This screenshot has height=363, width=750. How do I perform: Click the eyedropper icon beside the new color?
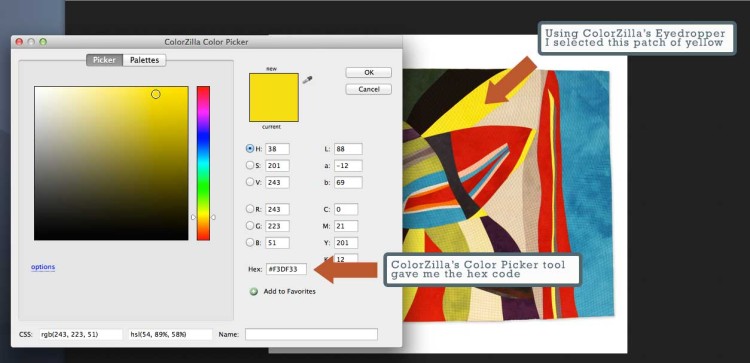(x=307, y=80)
